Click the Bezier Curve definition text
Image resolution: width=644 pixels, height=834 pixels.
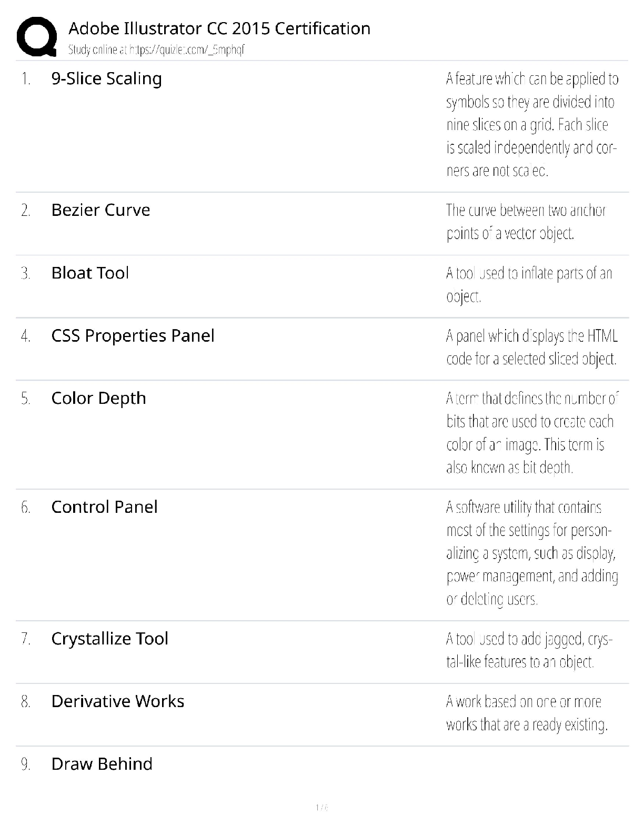pos(526,222)
